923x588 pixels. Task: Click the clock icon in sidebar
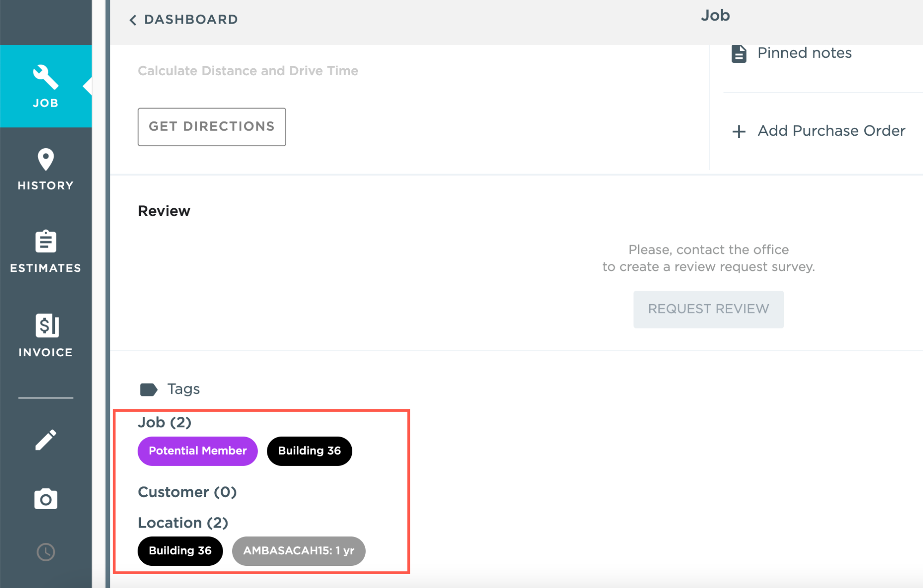click(45, 552)
